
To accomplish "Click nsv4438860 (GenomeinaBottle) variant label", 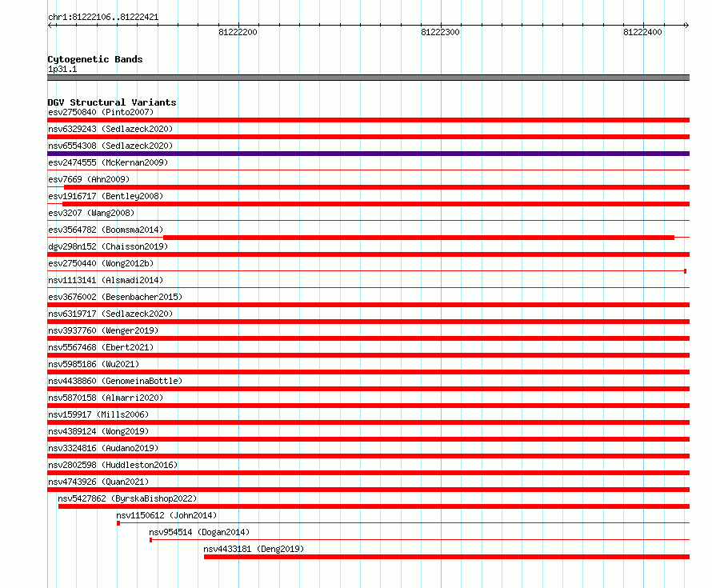I will point(115,381).
